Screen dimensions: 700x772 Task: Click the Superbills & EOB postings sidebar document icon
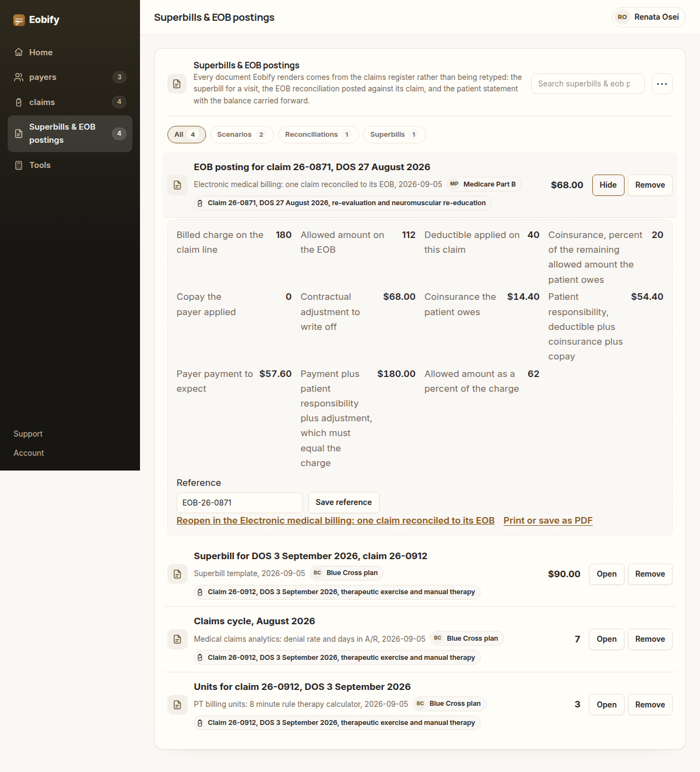pos(19,133)
